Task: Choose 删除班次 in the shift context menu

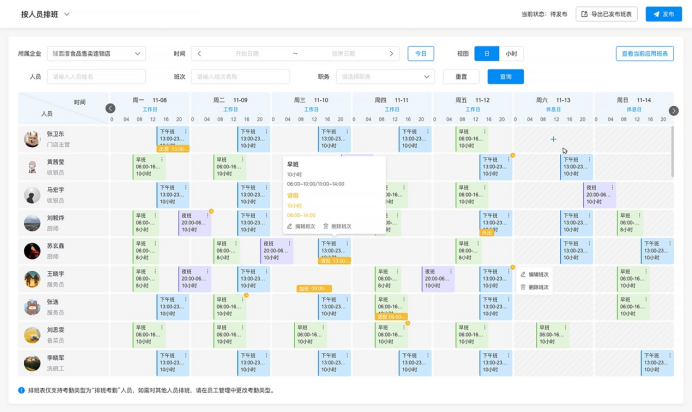Action: (x=535, y=287)
